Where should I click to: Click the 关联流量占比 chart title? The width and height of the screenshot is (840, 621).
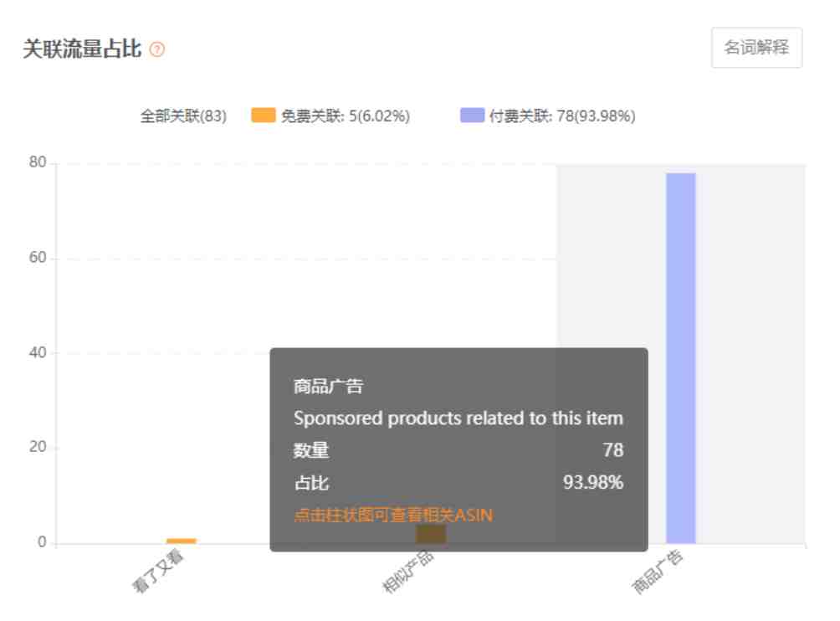82,49
